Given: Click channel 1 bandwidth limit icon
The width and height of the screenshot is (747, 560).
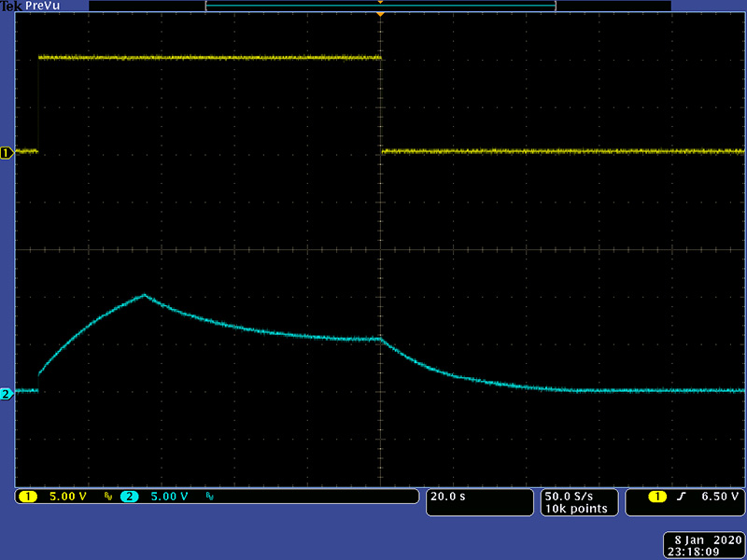Looking at the screenshot, I should tap(107, 497).
